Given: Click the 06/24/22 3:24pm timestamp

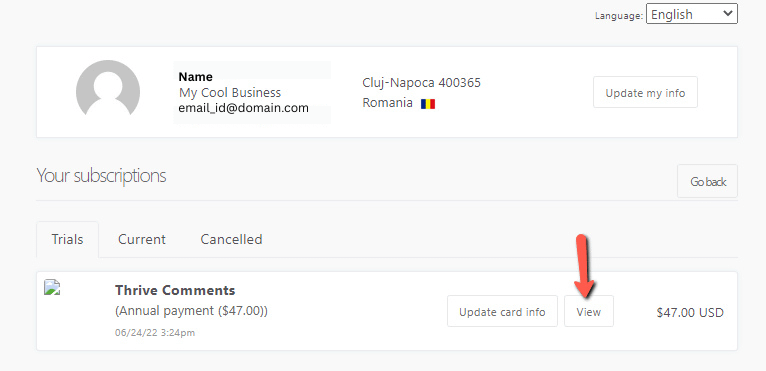Looking at the screenshot, I should [x=155, y=333].
